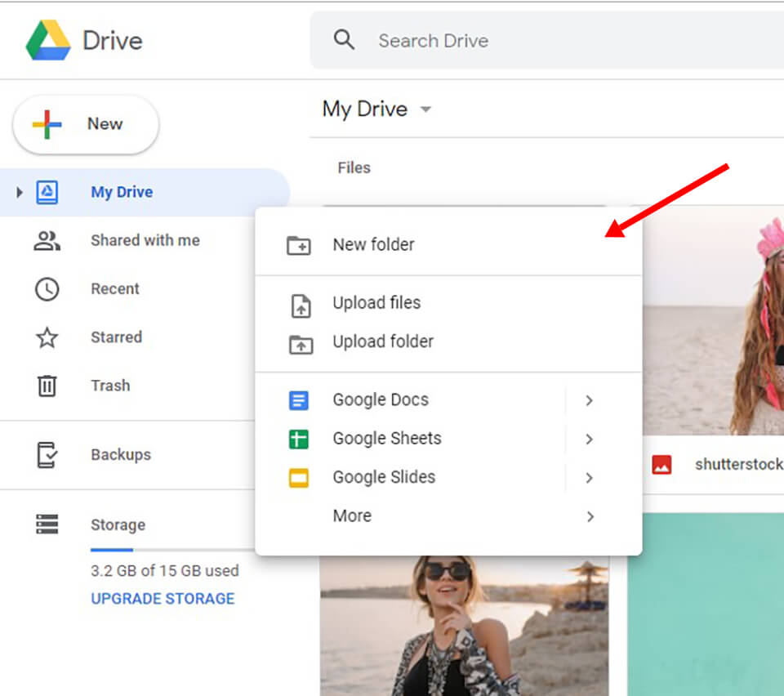Expand the My Drive tree arrow in sidebar
The image size is (784, 696).
pyautogui.click(x=19, y=192)
